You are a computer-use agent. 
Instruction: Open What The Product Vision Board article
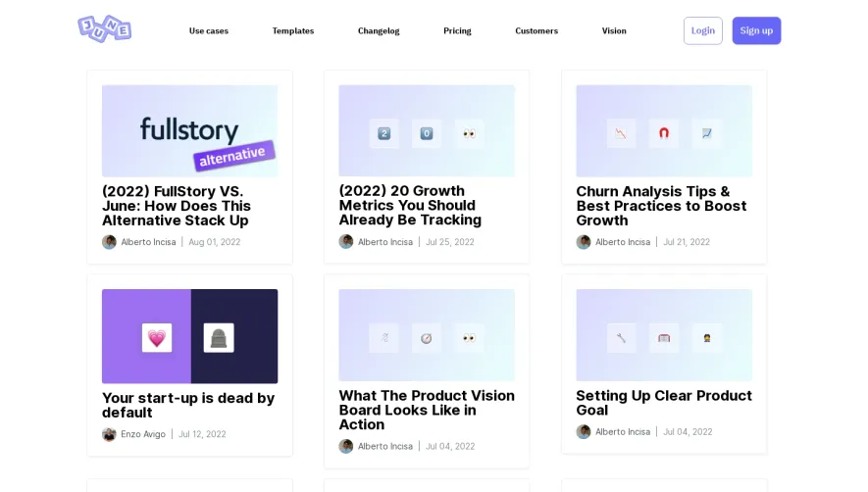pyautogui.click(x=427, y=410)
